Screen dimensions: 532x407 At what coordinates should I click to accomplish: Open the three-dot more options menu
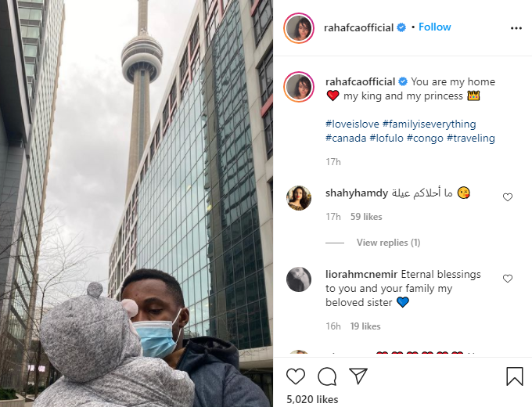[x=516, y=28]
